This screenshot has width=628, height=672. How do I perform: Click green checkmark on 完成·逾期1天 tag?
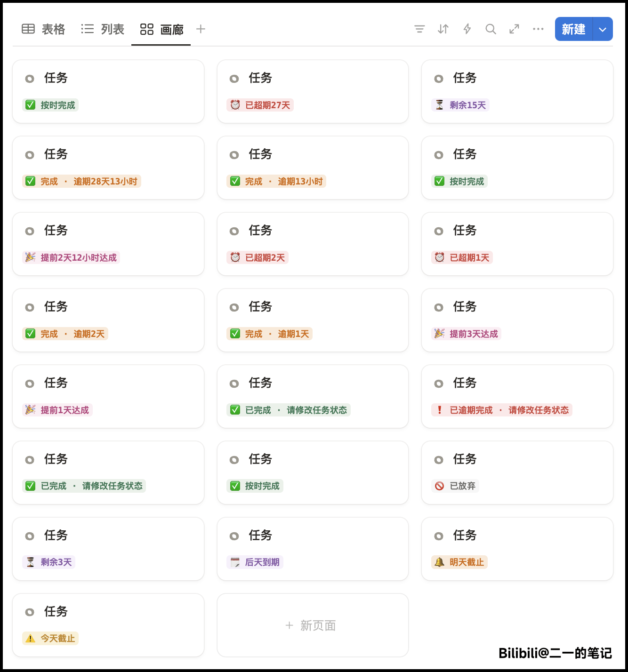click(x=235, y=334)
